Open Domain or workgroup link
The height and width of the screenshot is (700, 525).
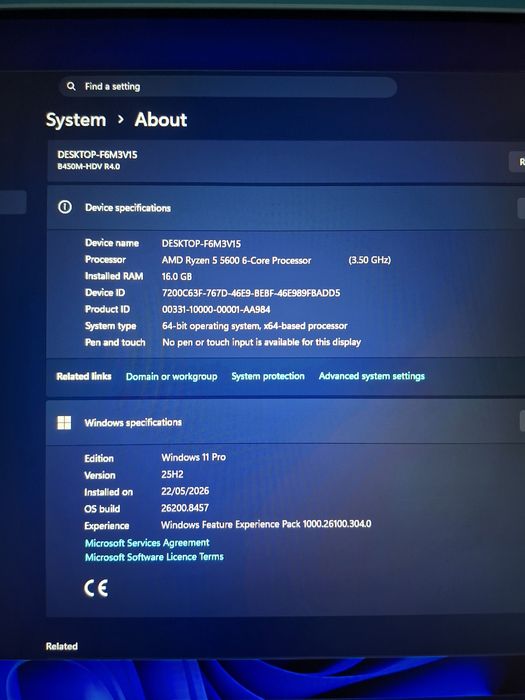(x=171, y=377)
